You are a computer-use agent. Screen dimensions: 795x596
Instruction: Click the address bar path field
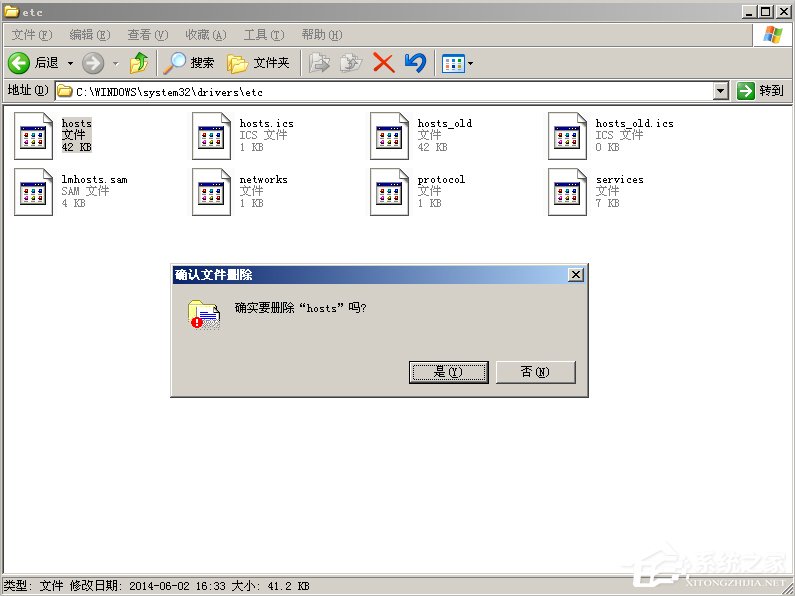(x=390, y=91)
